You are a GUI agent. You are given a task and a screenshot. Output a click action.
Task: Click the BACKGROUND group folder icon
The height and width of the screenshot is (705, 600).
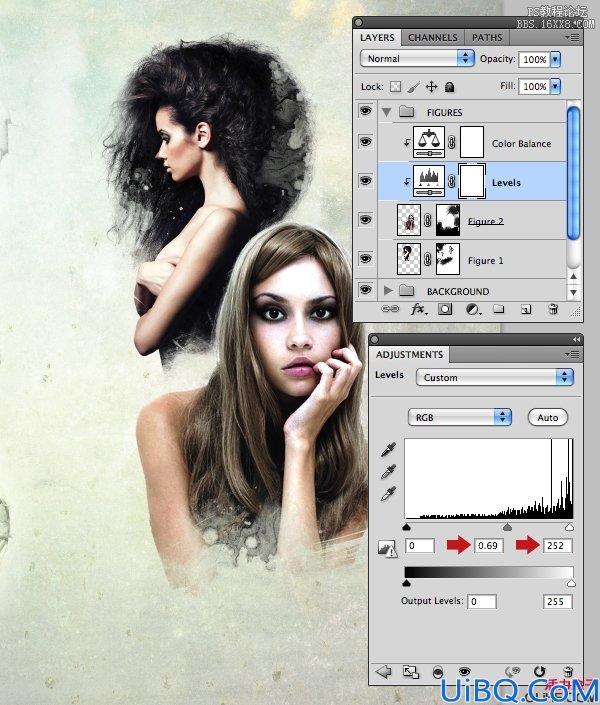(x=407, y=290)
